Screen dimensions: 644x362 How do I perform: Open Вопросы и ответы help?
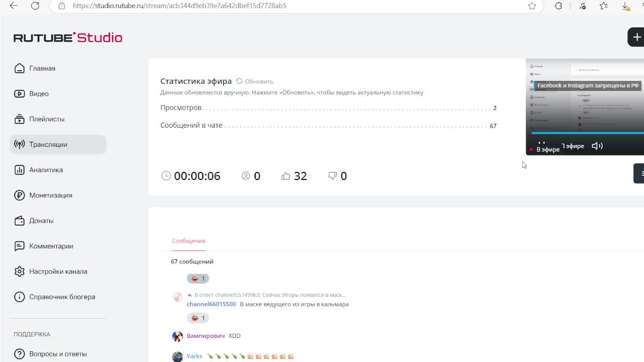pyautogui.click(x=58, y=354)
